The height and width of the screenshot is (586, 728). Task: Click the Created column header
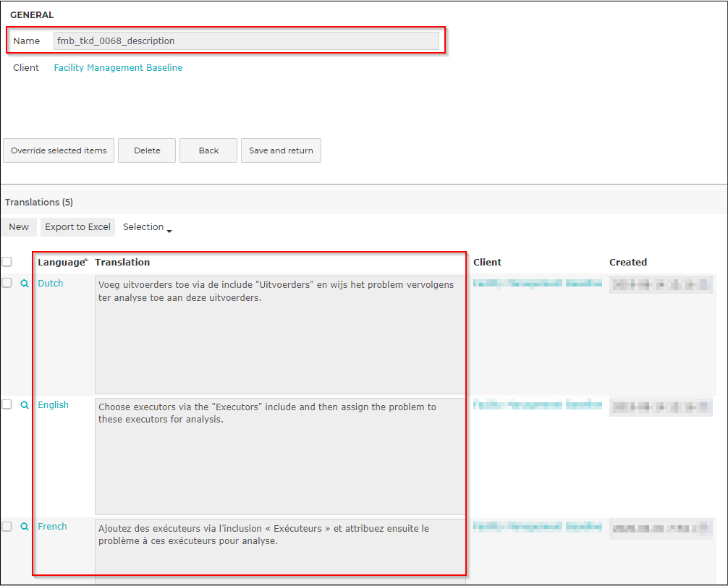(628, 262)
